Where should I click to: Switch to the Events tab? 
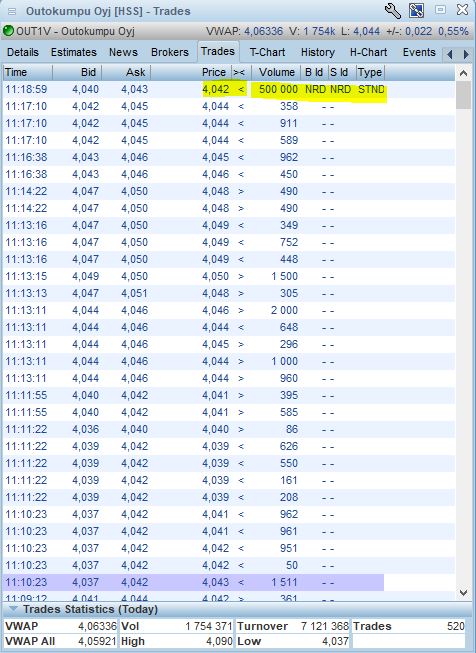(419, 52)
